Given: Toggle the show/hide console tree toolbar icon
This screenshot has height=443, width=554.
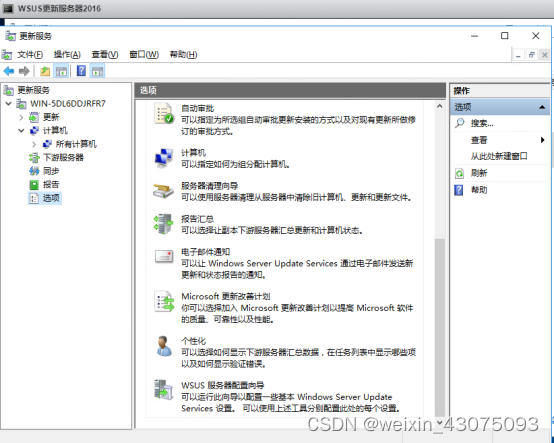Looking at the screenshot, I should pos(61,71).
